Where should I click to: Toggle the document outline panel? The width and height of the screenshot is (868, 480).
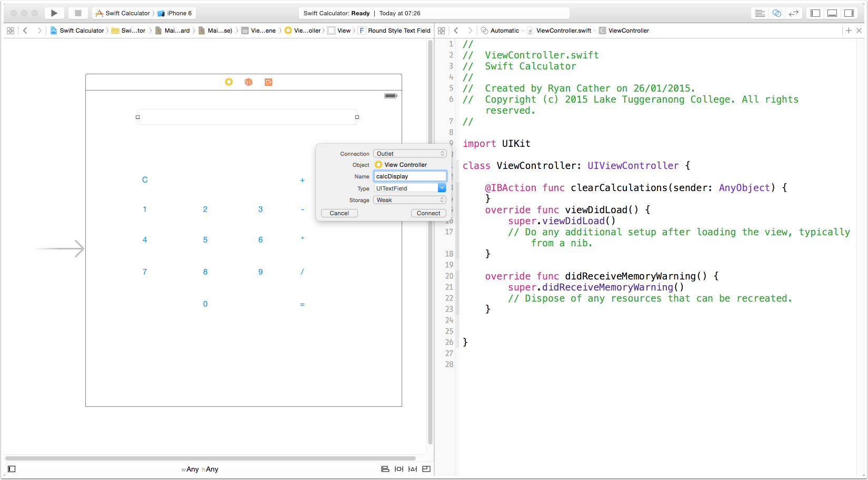[12, 469]
